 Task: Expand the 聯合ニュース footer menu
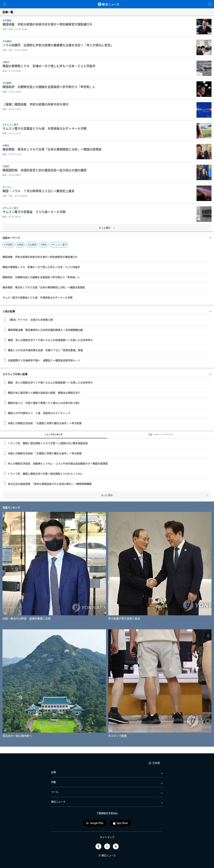point(107,802)
